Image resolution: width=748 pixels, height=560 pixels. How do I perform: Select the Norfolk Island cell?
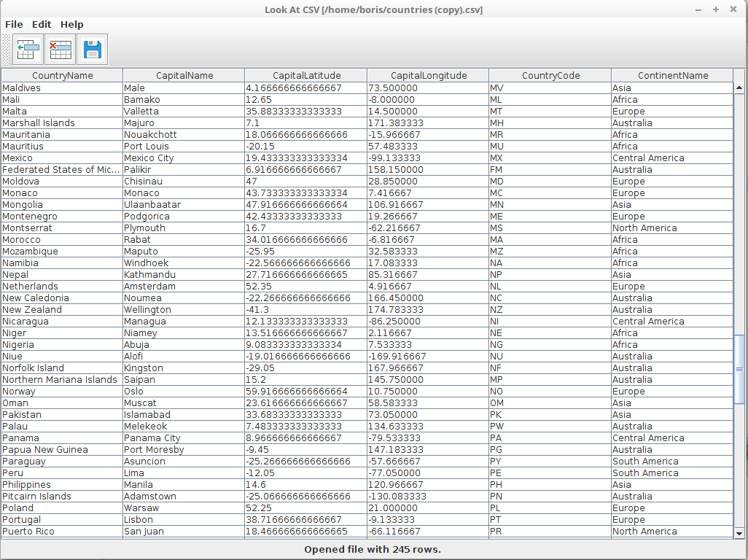point(62,368)
